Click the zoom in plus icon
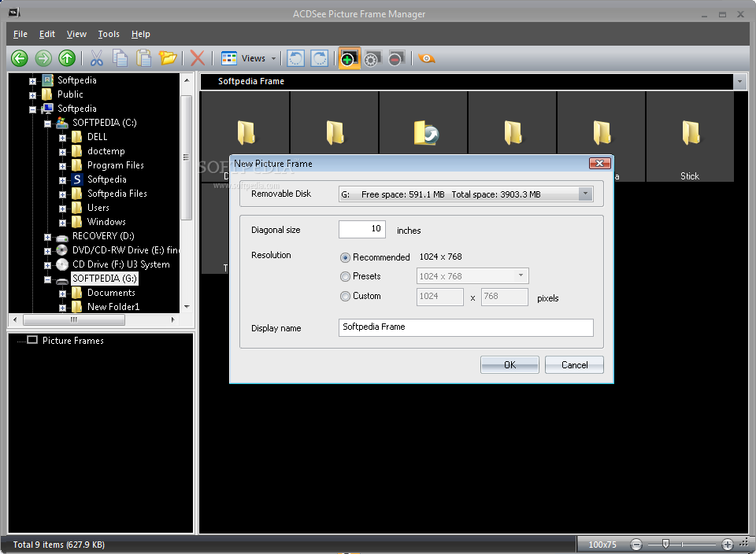Image resolution: width=756 pixels, height=554 pixels. coord(727,545)
